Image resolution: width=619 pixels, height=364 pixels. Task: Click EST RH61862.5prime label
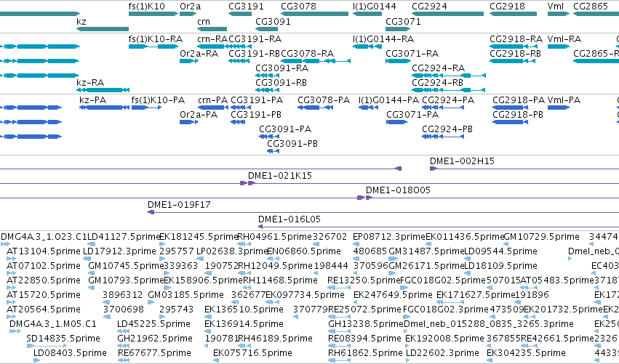tap(365, 353)
